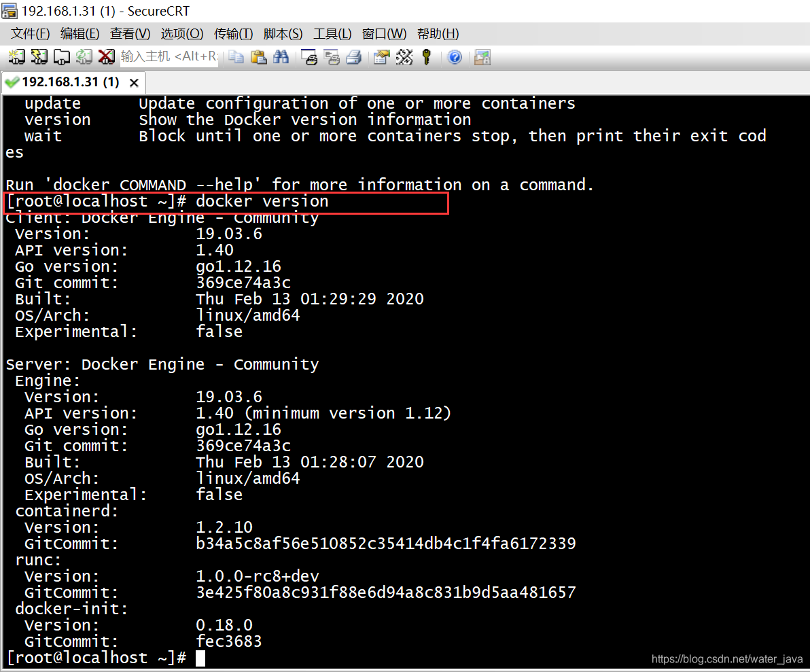Click the runc GitCommit hash 3e425f80a8c9...
The image size is (810, 672).
(386, 593)
